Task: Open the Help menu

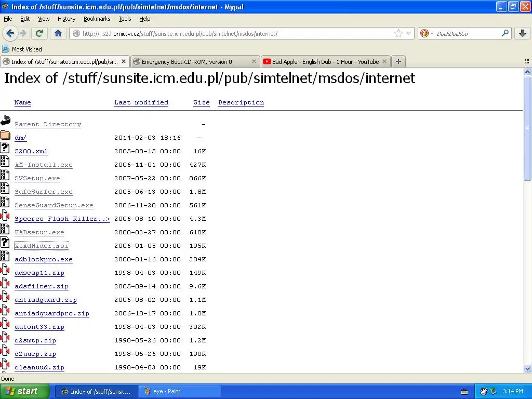Action: pyautogui.click(x=144, y=19)
